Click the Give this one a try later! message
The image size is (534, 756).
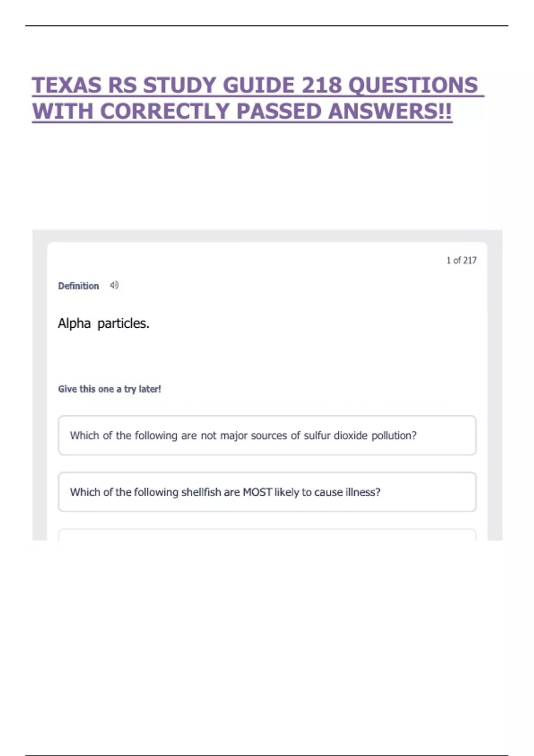pyautogui.click(x=109, y=389)
